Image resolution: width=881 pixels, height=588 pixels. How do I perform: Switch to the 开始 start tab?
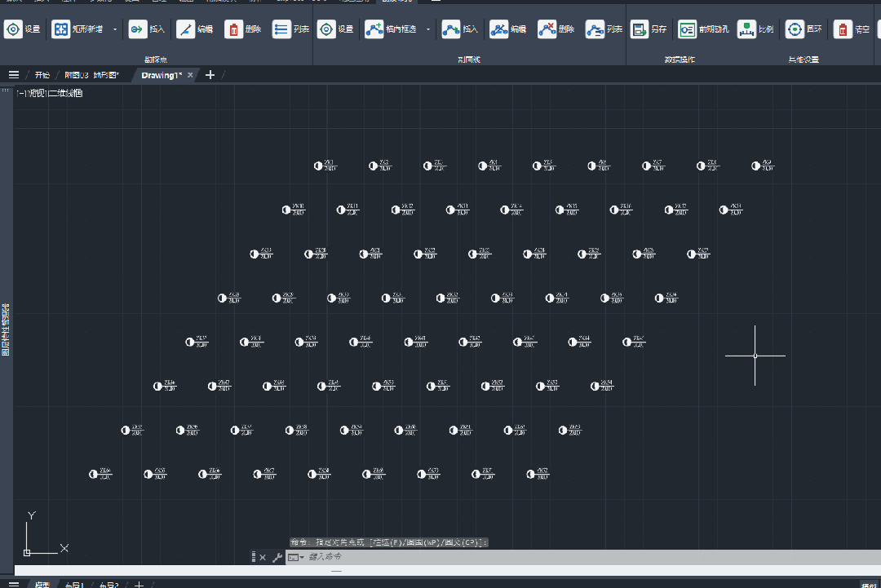(x=42, y=75)
